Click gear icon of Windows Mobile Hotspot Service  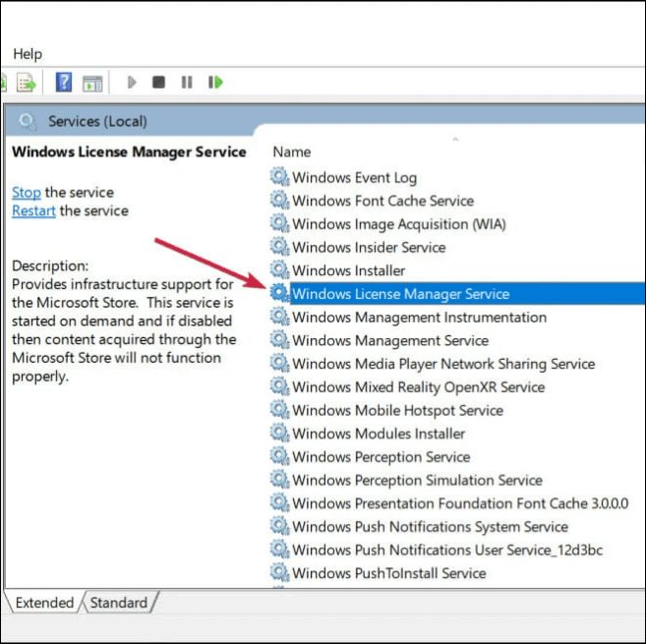280,410
